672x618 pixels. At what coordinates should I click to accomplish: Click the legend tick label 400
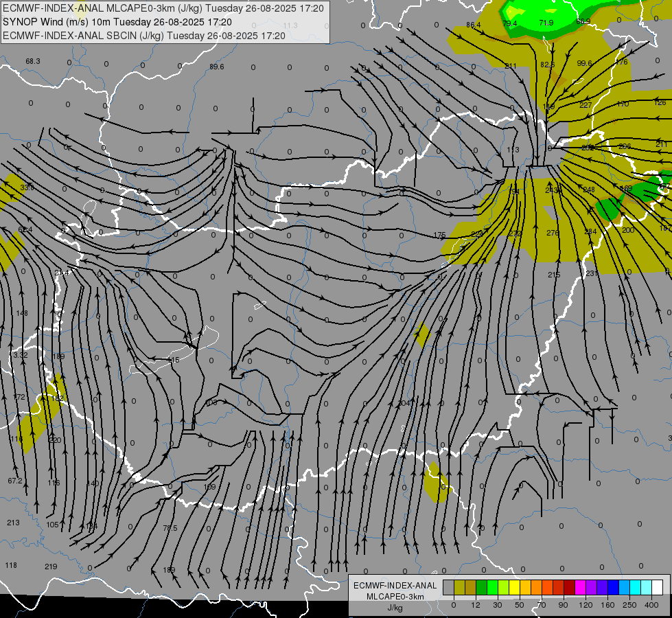[x=651, y=605]
